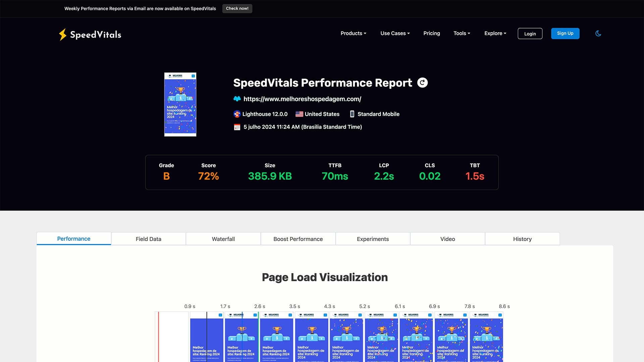Click the Lighthouse 12.0.0 icon

[x=237, y=114]
